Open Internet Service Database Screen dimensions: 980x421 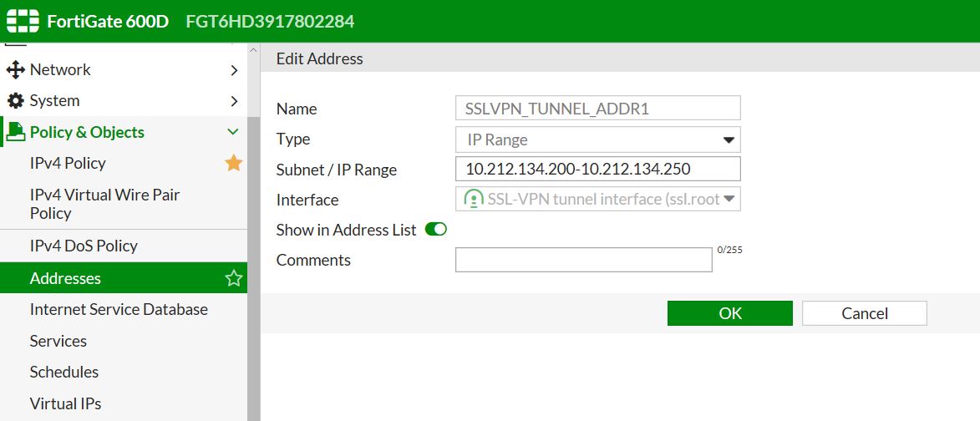click(x=124, y=309)
